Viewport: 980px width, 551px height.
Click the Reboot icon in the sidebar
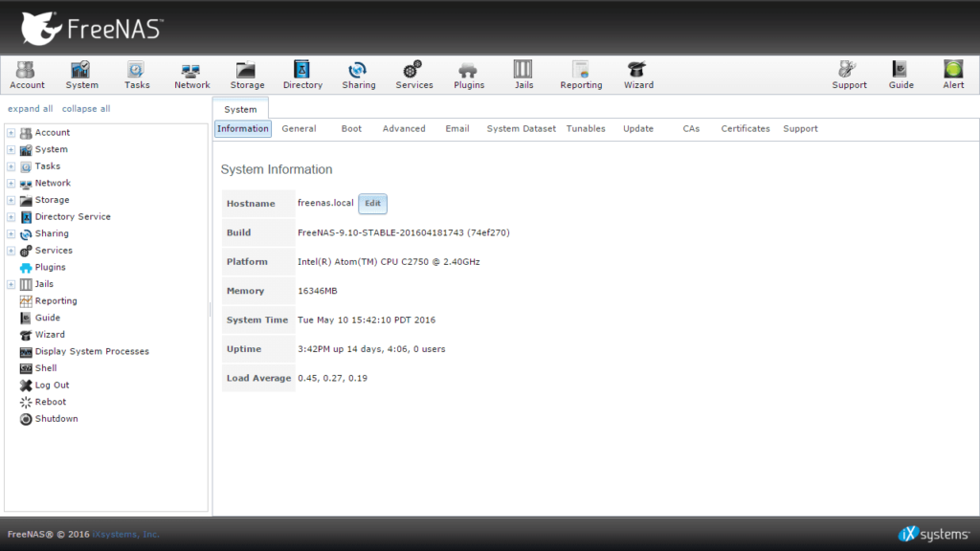pyautogui.click(x=26, y=403)
